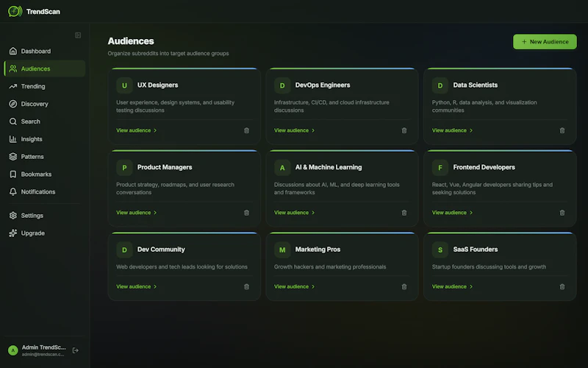Viewport: 588px width, 368px height.
Task: Click Upgrade in the sidebar
Action: click(x=45, y=233)
